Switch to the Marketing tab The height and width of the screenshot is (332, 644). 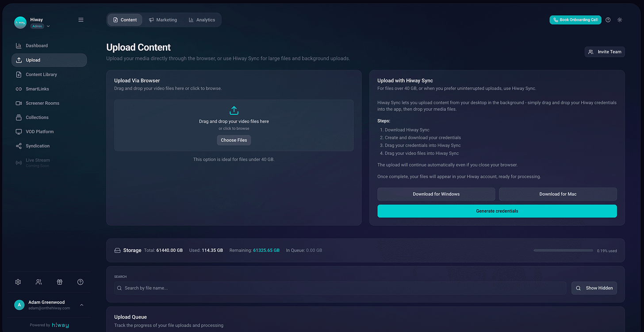pyautogui.click(x=163, y=20)
